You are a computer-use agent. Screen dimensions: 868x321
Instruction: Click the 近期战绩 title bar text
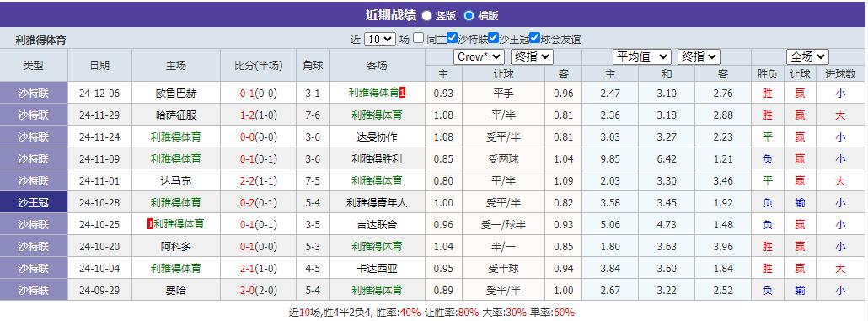391,15
